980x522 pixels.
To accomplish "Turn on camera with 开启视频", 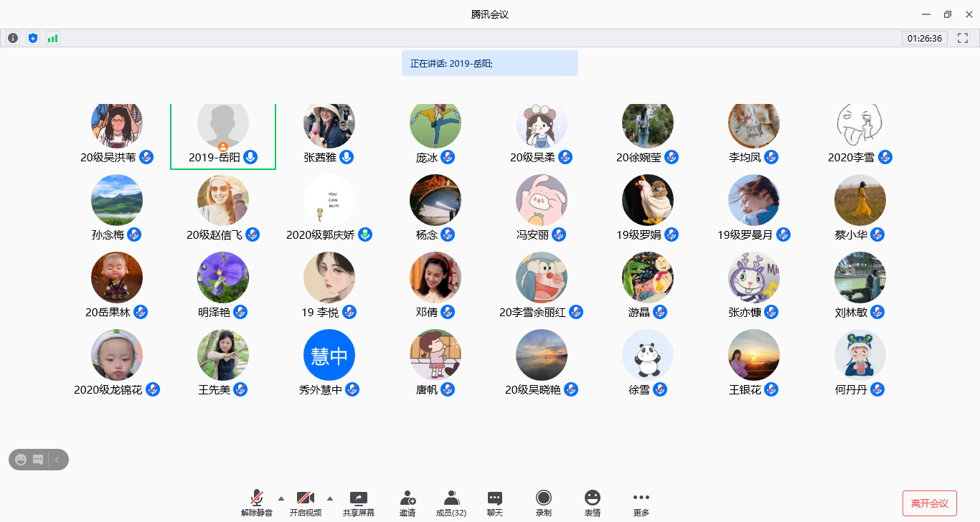I will 306,503.
